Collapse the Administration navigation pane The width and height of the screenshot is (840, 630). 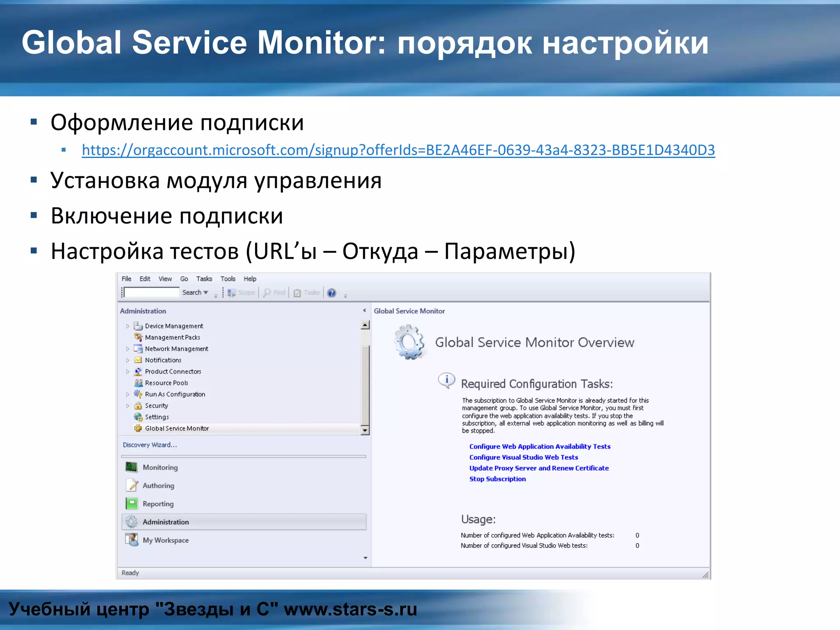tap(364, 310)
